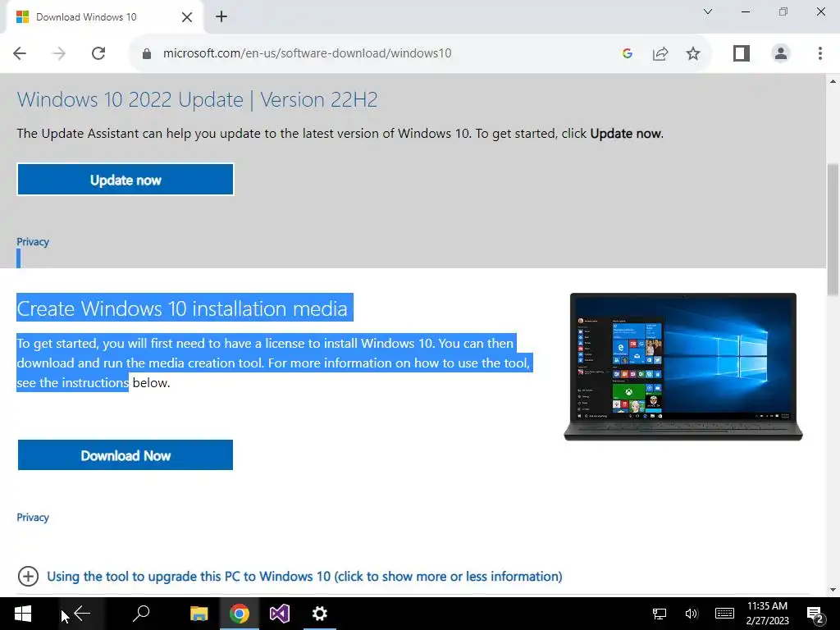View site information via the padlock icon
The width and height of the screenshot is (840, 630).
[x=146, y=53]
